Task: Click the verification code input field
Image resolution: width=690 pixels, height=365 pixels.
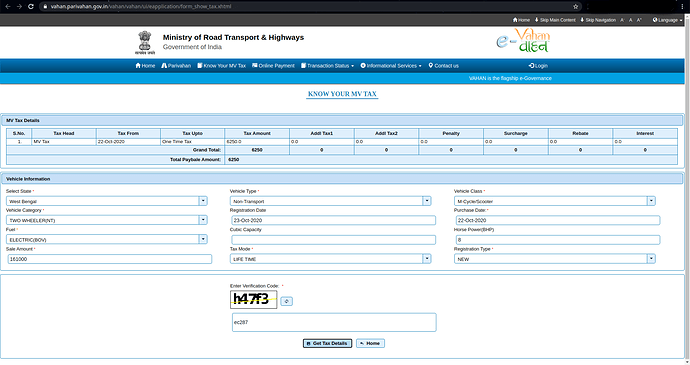Action: 334,322
